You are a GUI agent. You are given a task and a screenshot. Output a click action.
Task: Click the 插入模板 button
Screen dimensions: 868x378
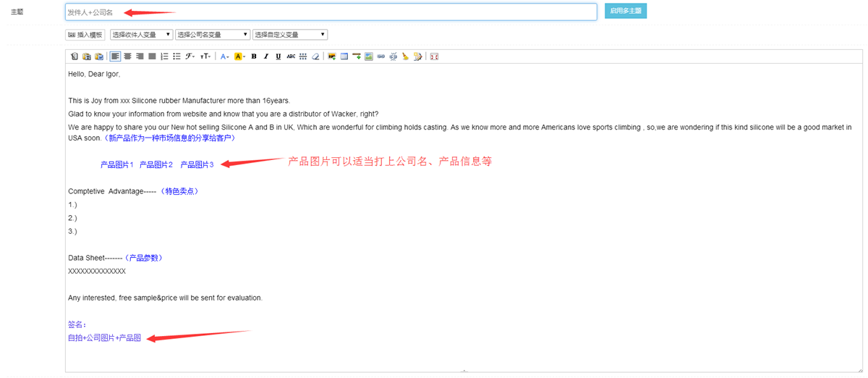(x=85, y=35)
